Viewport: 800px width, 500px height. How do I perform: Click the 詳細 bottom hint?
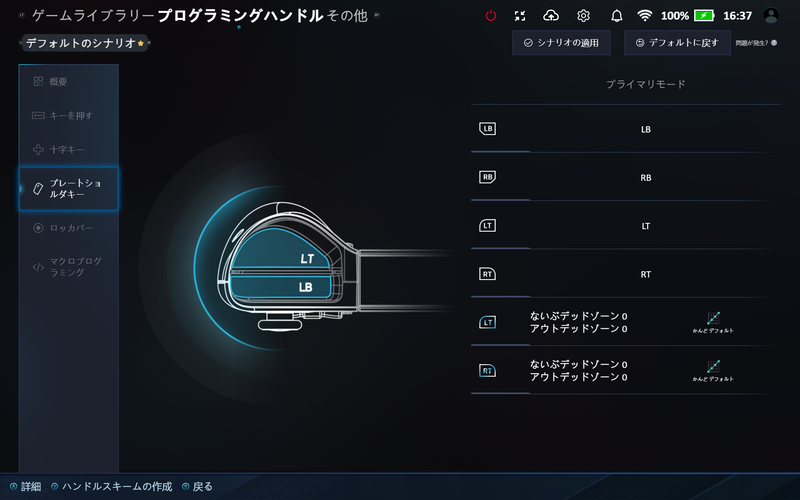[26, 487]
